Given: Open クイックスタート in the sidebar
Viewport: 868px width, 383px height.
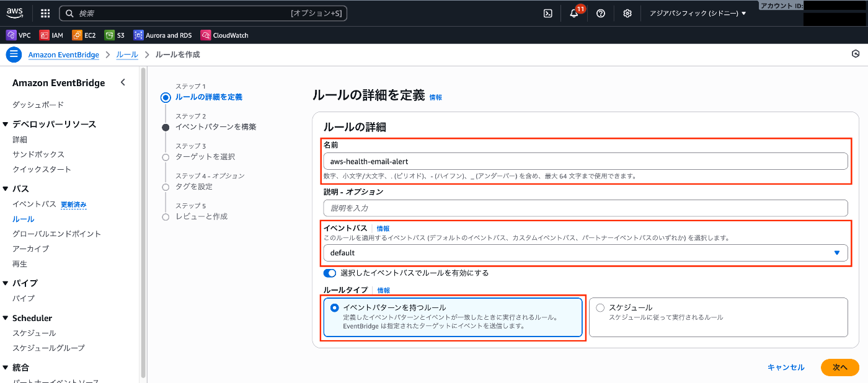Looking at the screenshot, I should point(42,169).
